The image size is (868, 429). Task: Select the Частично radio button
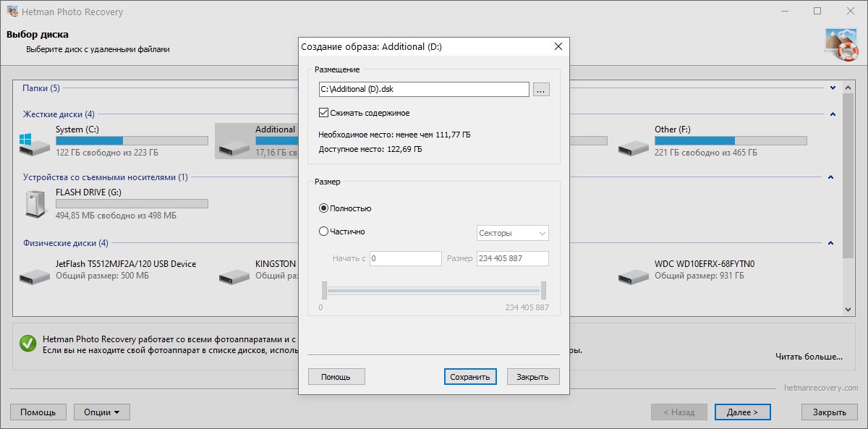pos(323,232)
